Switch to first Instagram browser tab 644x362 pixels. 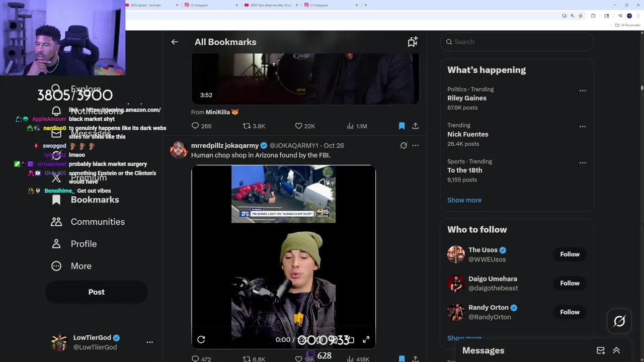(211, 5)
